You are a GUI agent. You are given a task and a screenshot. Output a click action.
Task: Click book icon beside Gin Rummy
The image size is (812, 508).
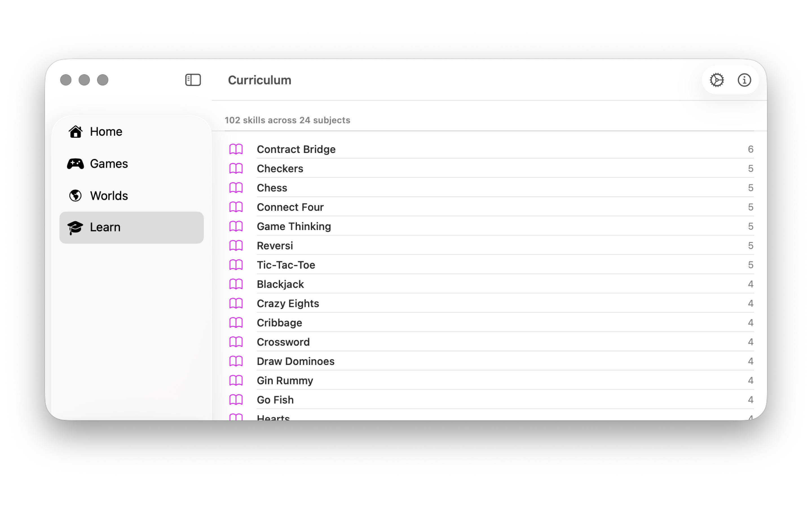236,380
